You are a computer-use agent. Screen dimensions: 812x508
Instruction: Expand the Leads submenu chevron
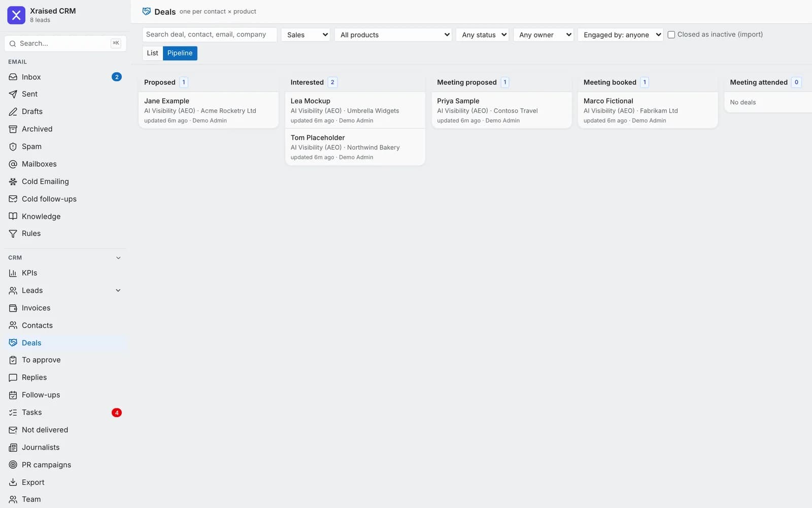(x=118, y=291)
